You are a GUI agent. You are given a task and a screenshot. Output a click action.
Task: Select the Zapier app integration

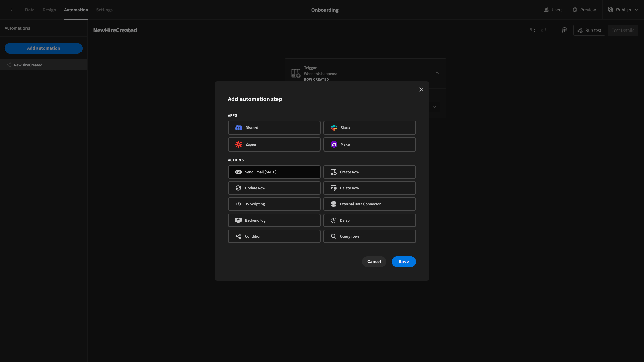coord(274,144)
